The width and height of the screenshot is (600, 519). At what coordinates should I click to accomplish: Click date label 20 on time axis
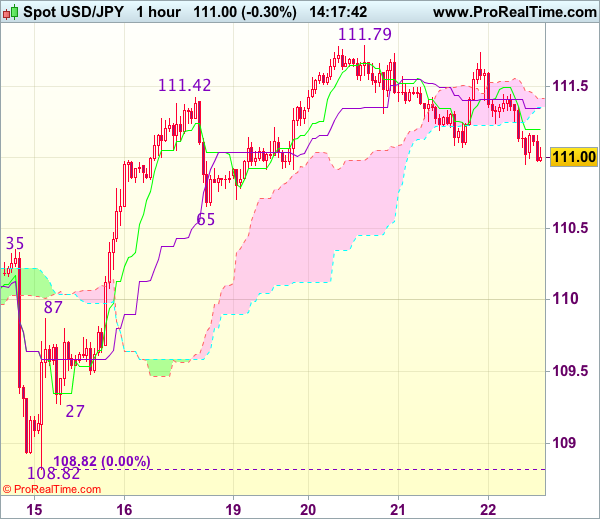click(x=308, y=510)
